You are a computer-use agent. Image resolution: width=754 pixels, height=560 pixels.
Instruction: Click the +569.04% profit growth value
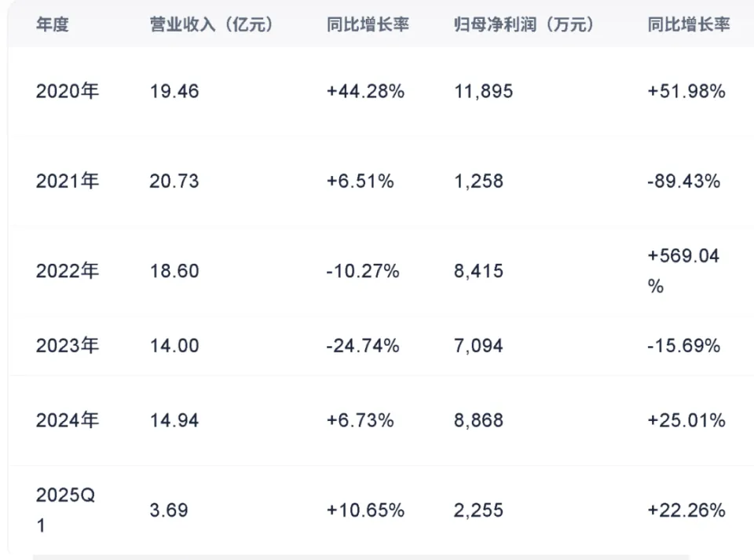click(683, 270)
